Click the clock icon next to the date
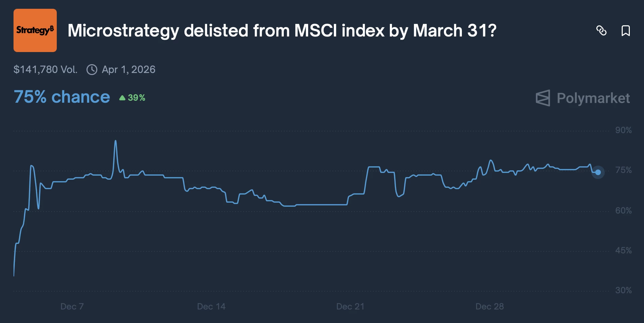The image size is (644, 323). (92, 70)
